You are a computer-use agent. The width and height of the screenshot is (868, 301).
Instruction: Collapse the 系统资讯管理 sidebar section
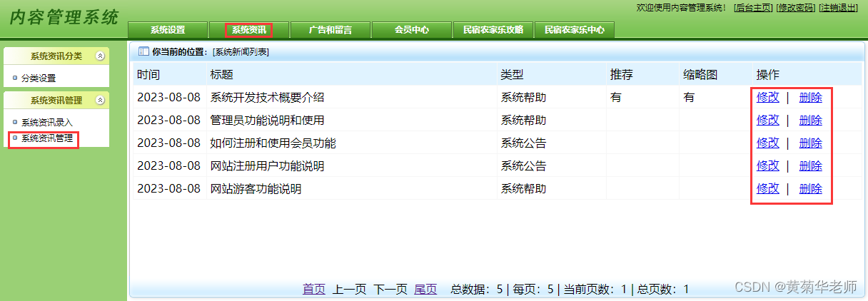101,101
